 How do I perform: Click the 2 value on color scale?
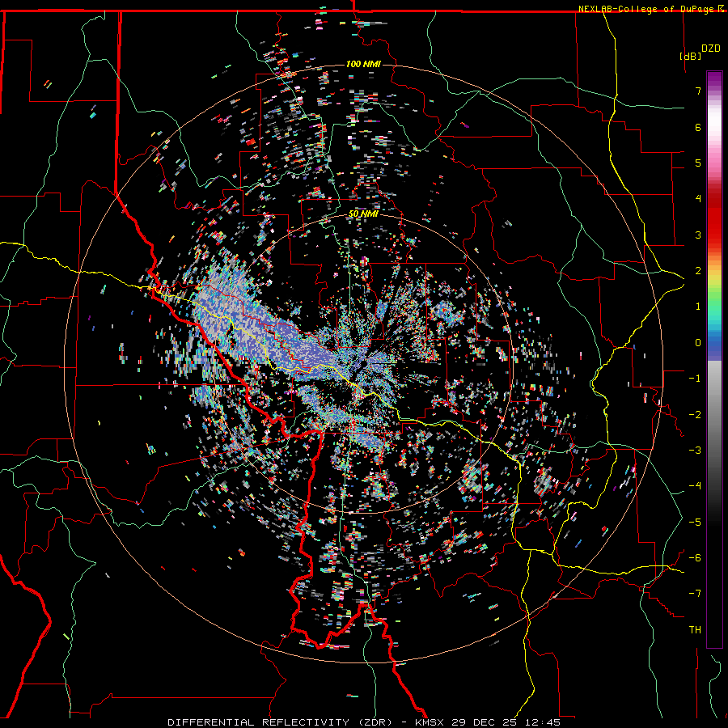698,271
